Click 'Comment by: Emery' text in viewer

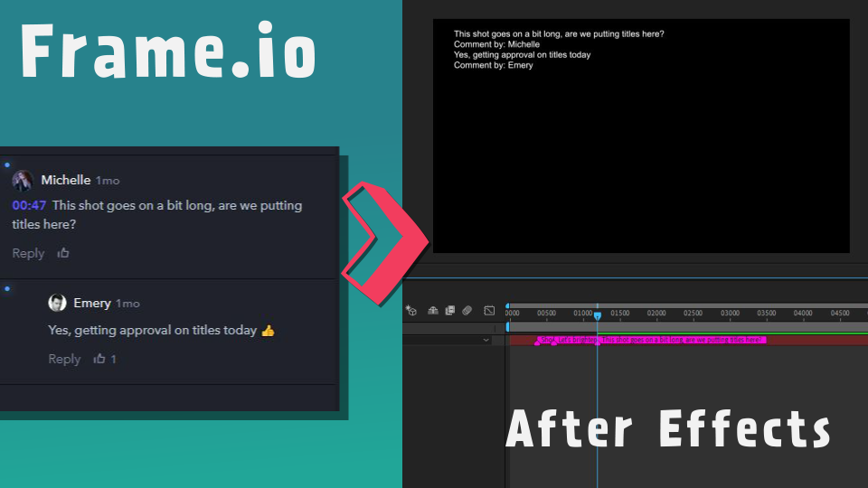coord(494,65)
